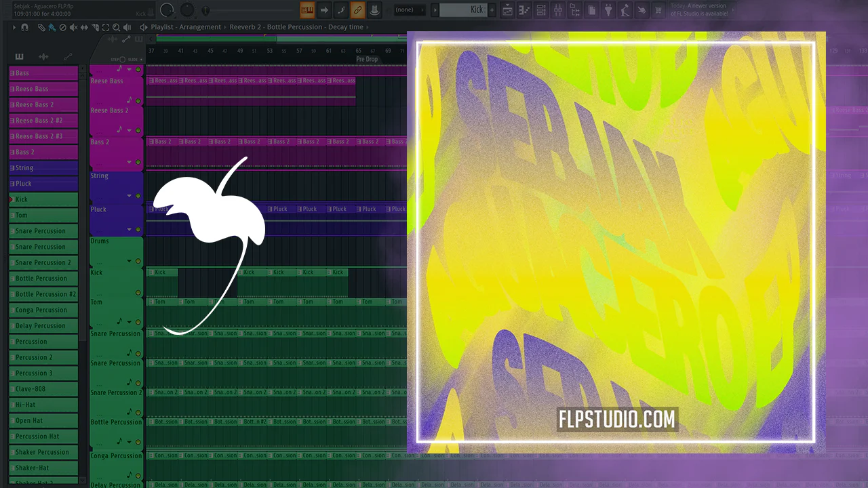Mute the Pluck track

coord(138,230)
